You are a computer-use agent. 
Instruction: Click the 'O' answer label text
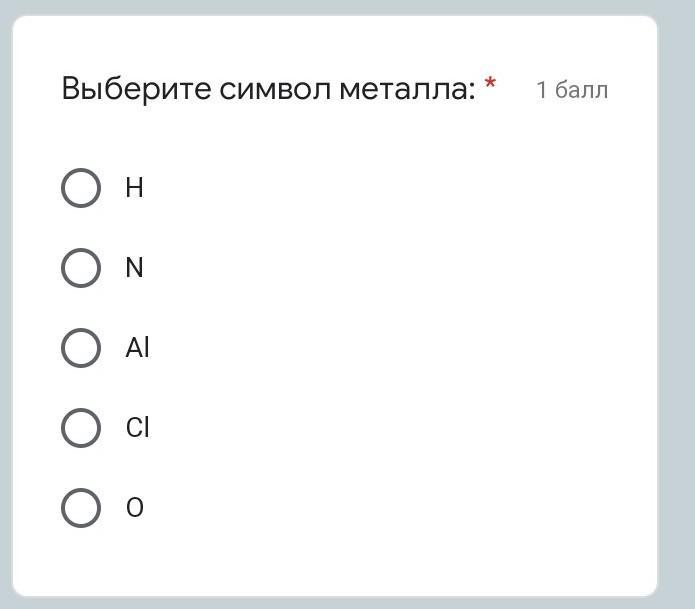coord(135,508)
